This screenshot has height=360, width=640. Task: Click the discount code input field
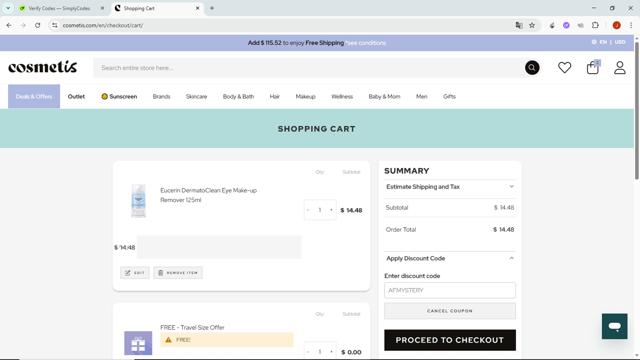click(450, 290)
